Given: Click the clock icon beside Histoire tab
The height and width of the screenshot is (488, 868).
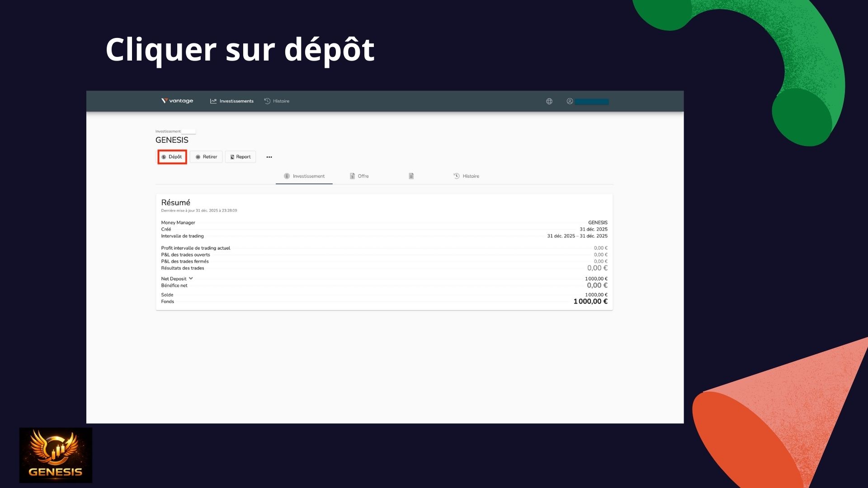Looking at the screenshot, I should pos(457,176).
